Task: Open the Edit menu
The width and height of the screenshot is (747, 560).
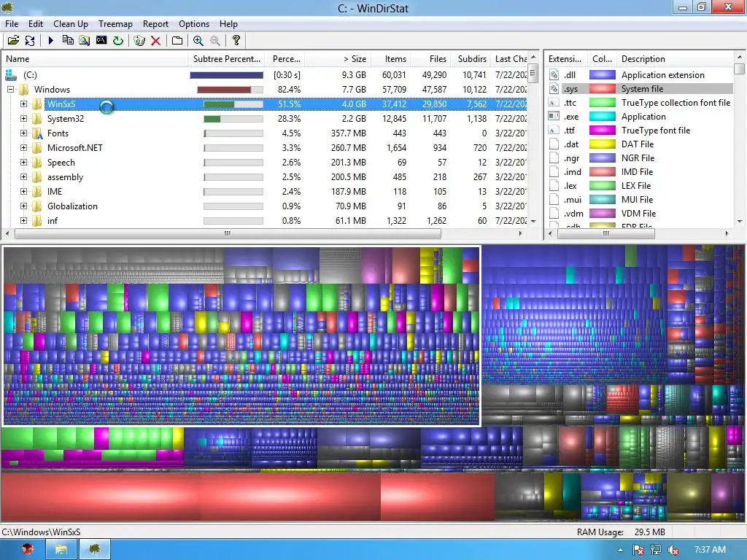Action: point(36,24)
